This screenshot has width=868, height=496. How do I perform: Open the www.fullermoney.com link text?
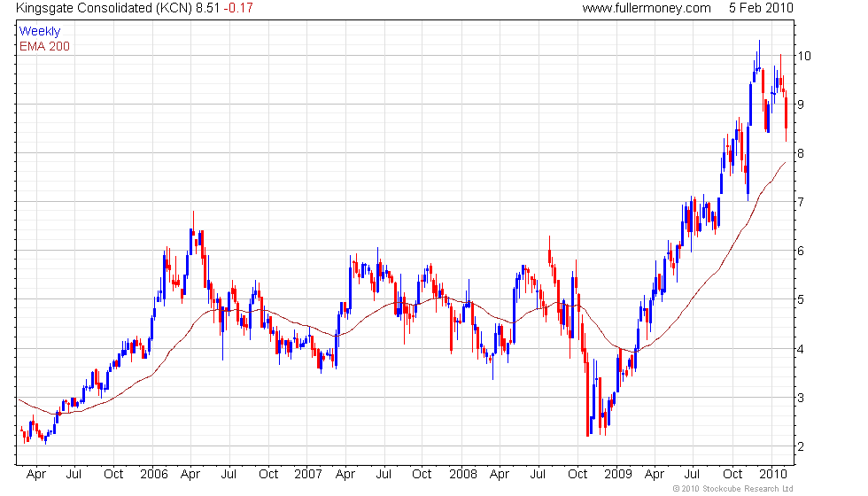coord(647,8)
